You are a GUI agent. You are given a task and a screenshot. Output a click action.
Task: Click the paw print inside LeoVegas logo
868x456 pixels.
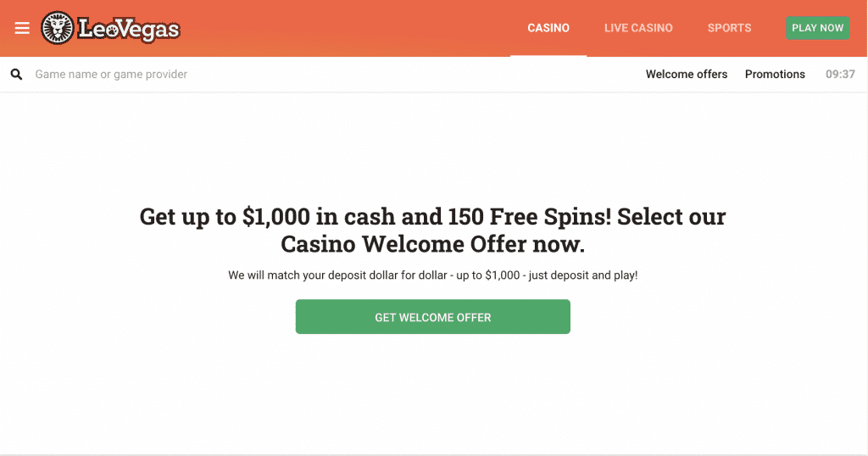point(113,31)
